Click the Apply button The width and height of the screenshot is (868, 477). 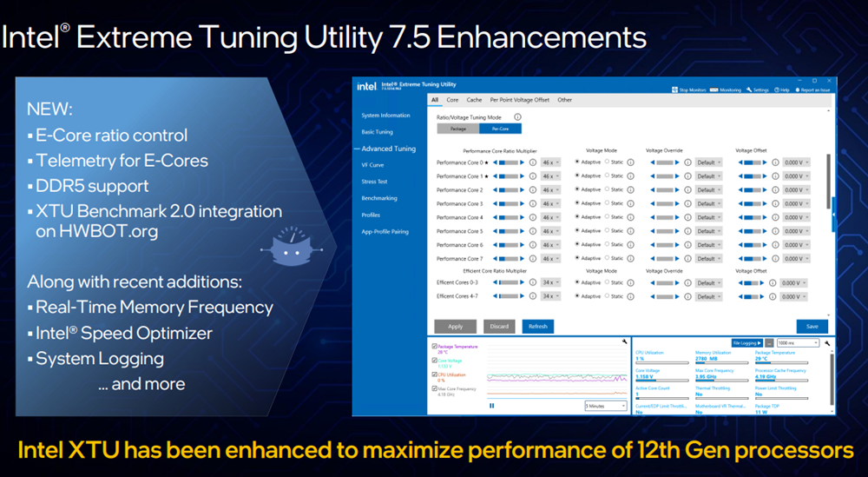click(x=455, y=327)
